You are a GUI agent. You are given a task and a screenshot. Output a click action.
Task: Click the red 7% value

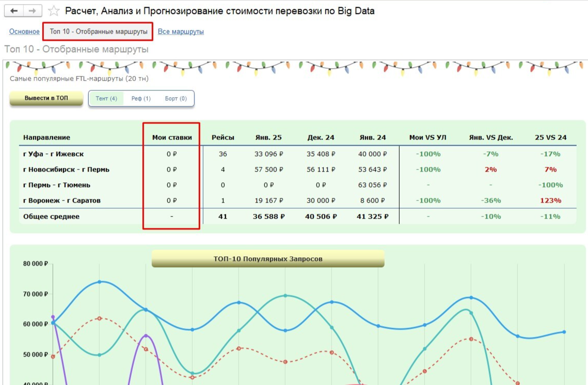point(550,169)
